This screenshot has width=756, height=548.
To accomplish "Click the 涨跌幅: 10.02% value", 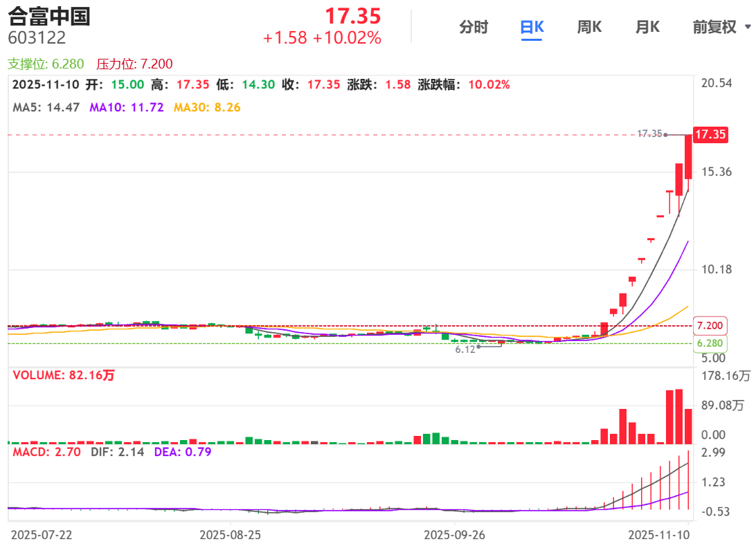I will 464,85.
